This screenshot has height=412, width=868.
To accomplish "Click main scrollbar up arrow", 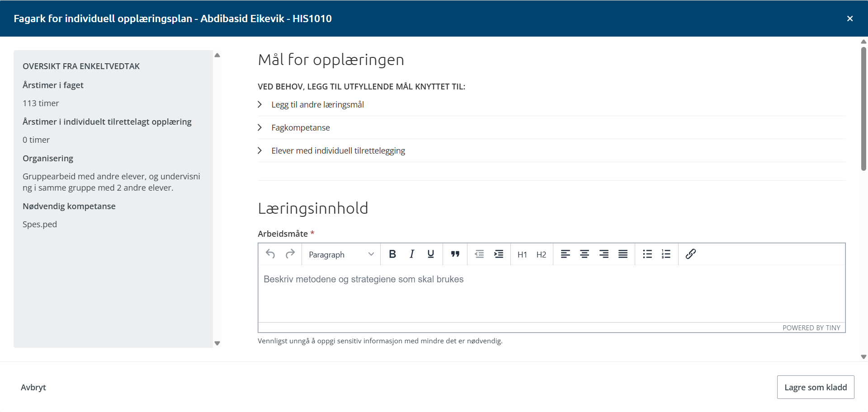I will 863,42.
